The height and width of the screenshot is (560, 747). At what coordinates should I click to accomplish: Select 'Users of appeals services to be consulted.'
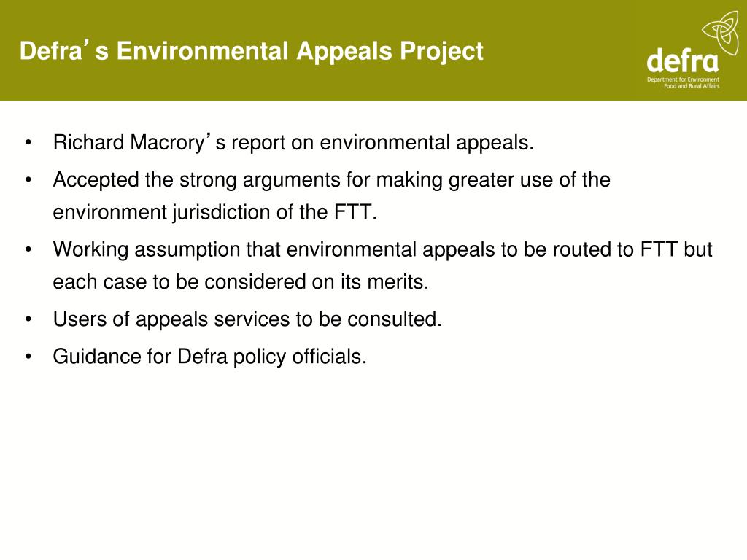tap(247, 319)
